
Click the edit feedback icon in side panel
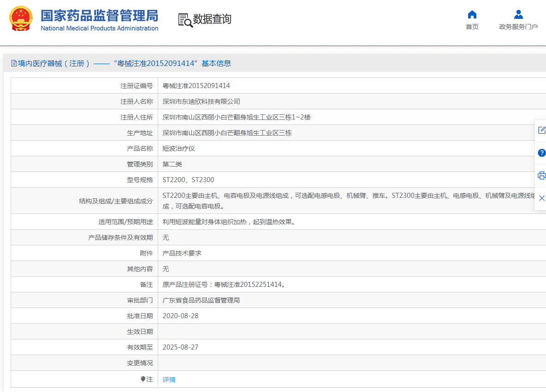pyautogui.click(x=541, y=130)
